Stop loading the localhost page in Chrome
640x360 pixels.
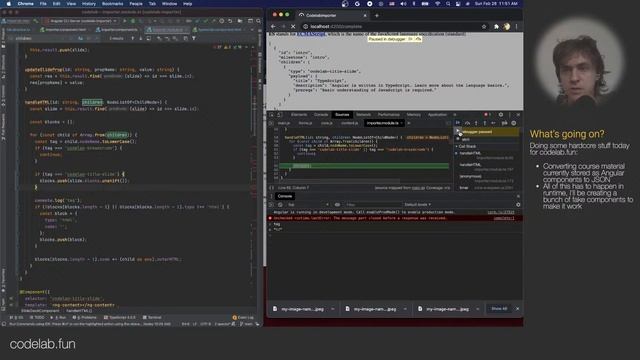[293, 26]
